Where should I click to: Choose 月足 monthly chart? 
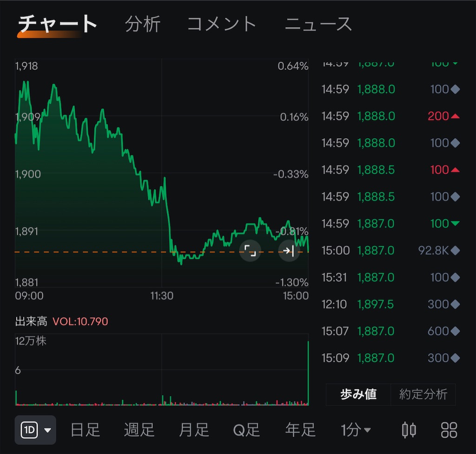coord(194,430)
